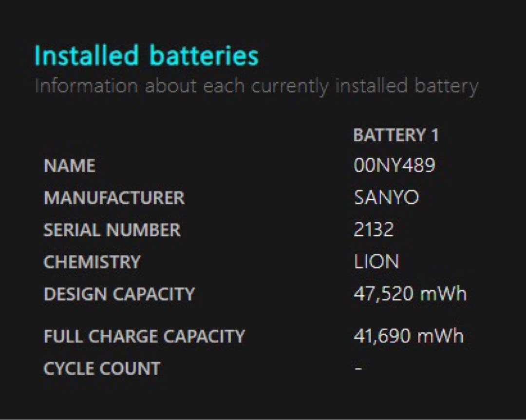The height and width of the screenshot is (420, 526).
Task: Select the dash value for cycle count
Action: 358,368
